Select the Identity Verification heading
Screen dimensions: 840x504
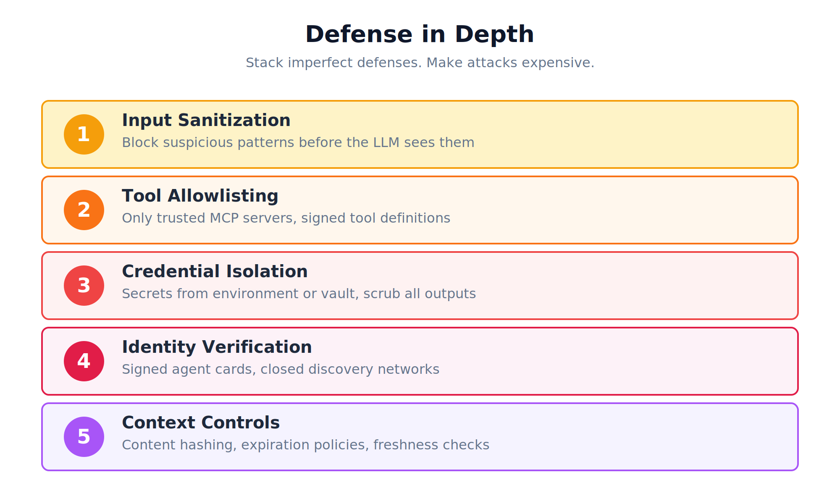[217, 347]
